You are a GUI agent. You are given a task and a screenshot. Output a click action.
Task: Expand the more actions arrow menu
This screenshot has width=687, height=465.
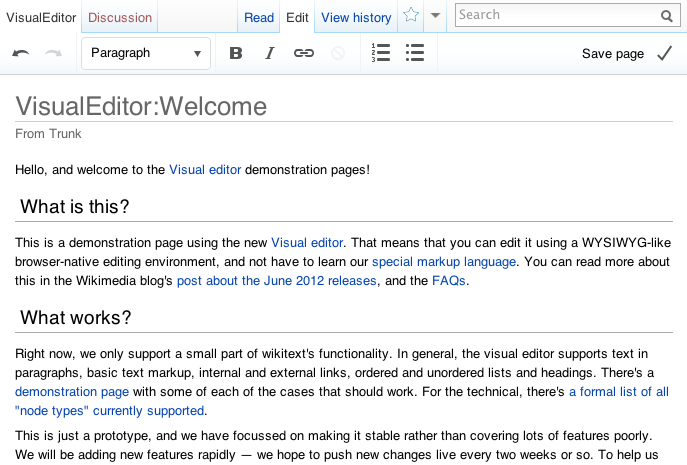pos(435,16)
